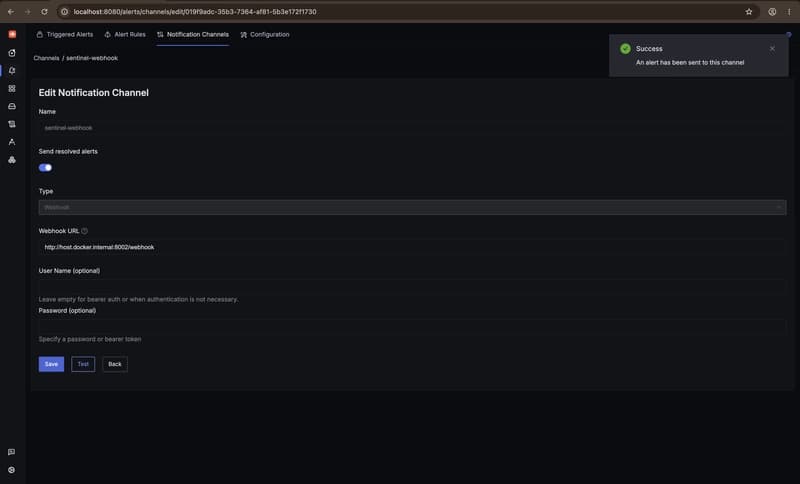Screen dimensions: 800x484
Task: Open the bell Alerts icon in sidebar
Action: tap(12, 70)
